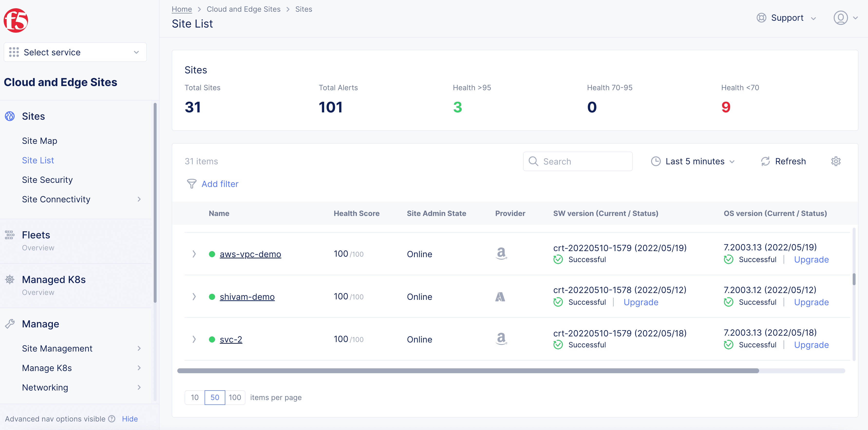Select the Site Map menu item
The image size is (868, 430).
tap(39, 141)
